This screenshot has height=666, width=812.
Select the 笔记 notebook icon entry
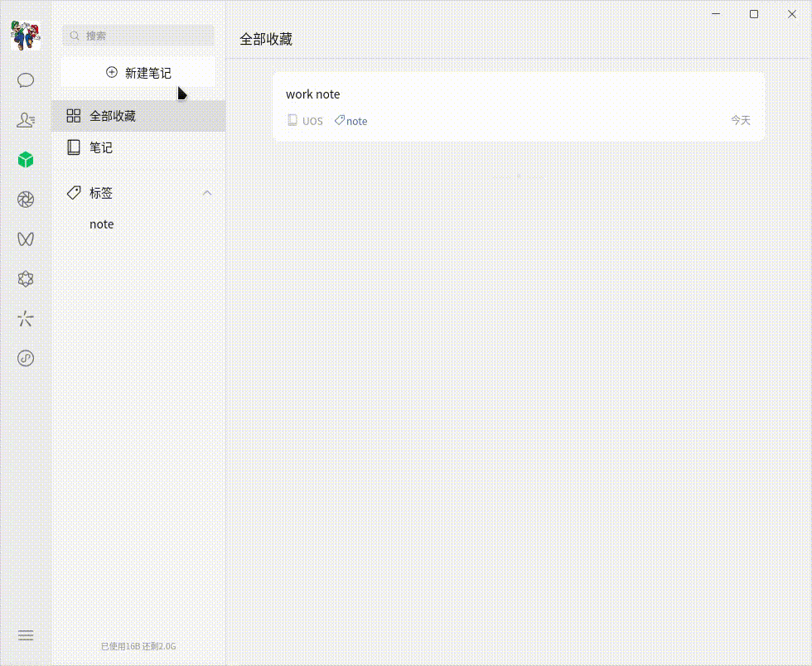(x=74, y=147)
